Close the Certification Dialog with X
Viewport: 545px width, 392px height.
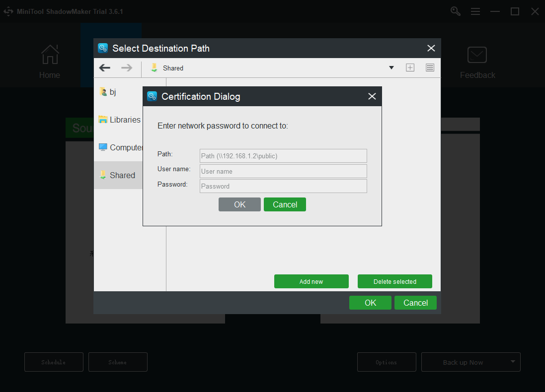(x=372, y=96)
